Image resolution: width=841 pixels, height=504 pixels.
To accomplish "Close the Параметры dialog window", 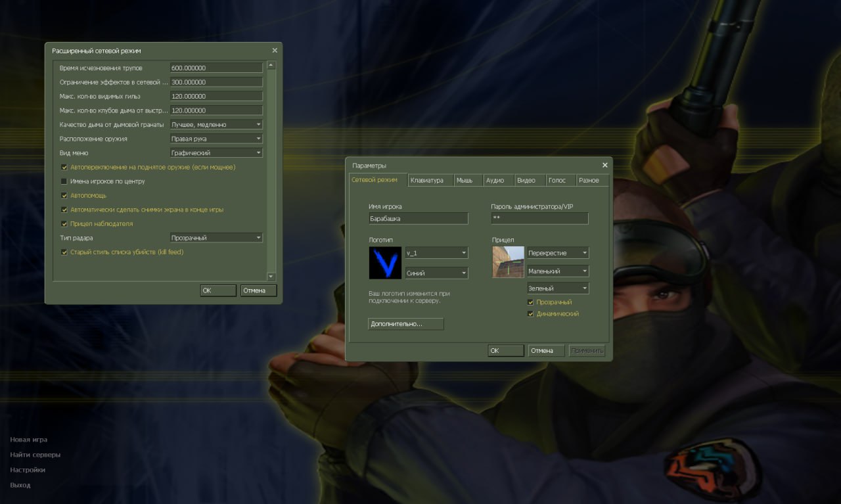I will click(x=604, y=165).
